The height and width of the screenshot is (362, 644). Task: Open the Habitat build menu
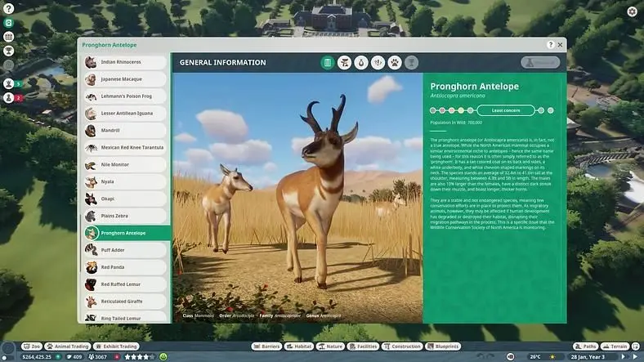[x=299, y=346]
